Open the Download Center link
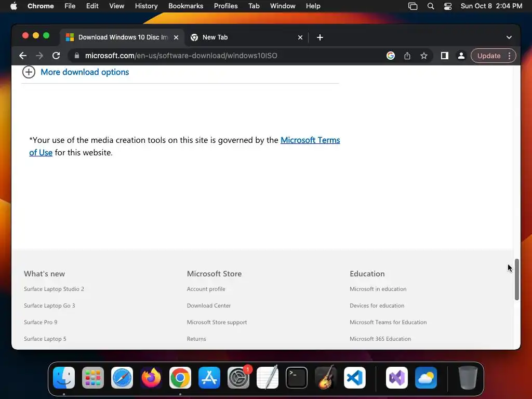The width and height of the screenshot is (532, 399). (x=209, y=305)
